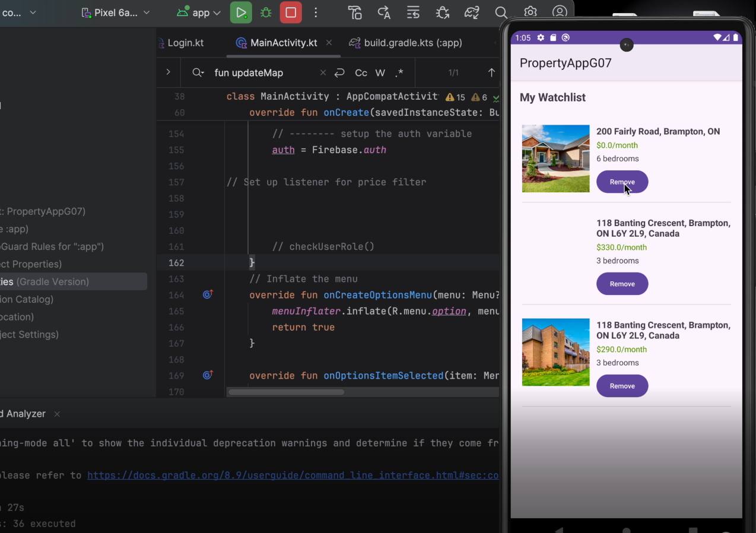Remove 200 Fairly Road from watchlist

[x=622, y=182]
